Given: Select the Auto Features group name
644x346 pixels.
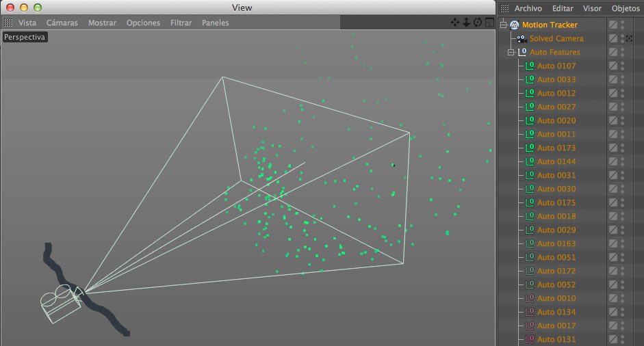Looking at the screenshot, I should click(555, 52).
